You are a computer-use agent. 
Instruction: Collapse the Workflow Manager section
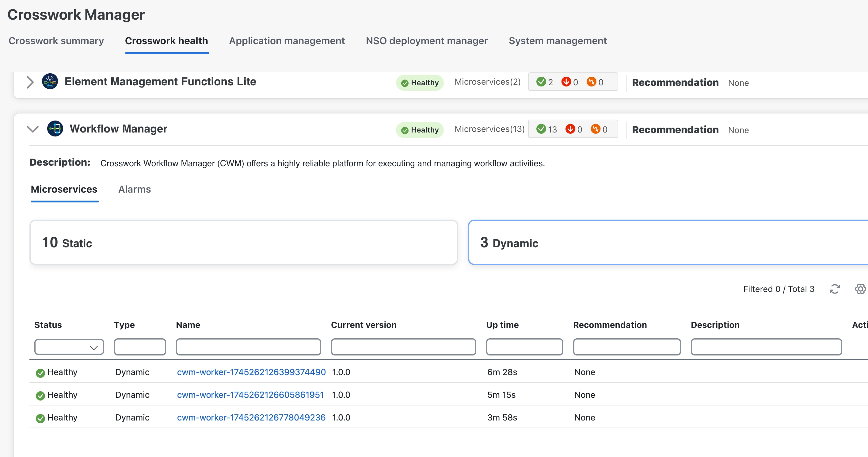(x=33, y=129)
